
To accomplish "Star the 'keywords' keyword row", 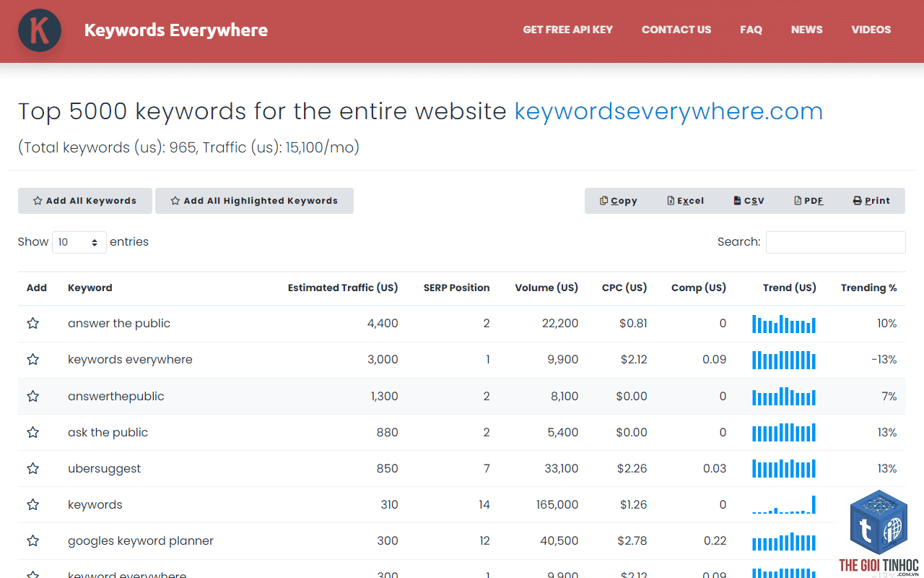I will pyautogui.click(x=32, y=504).
